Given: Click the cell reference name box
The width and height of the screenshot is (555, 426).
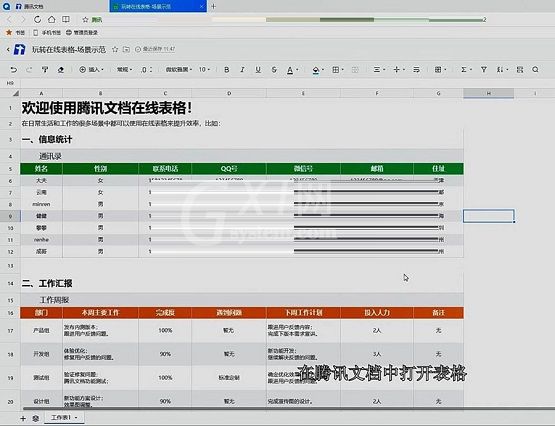Looking at the screenshot, I should pyautogui.click(x=10, y=83).
